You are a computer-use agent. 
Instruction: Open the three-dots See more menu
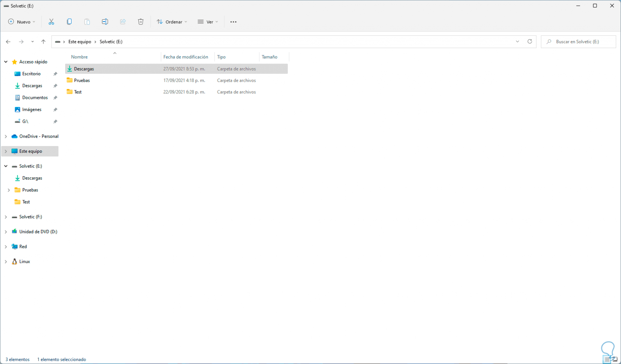click(x=233, y=22)
